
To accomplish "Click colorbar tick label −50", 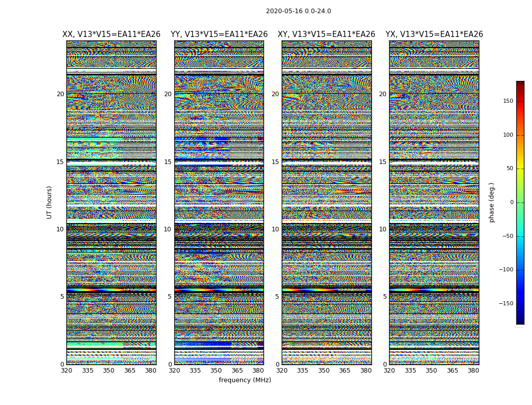I will 508,236.
